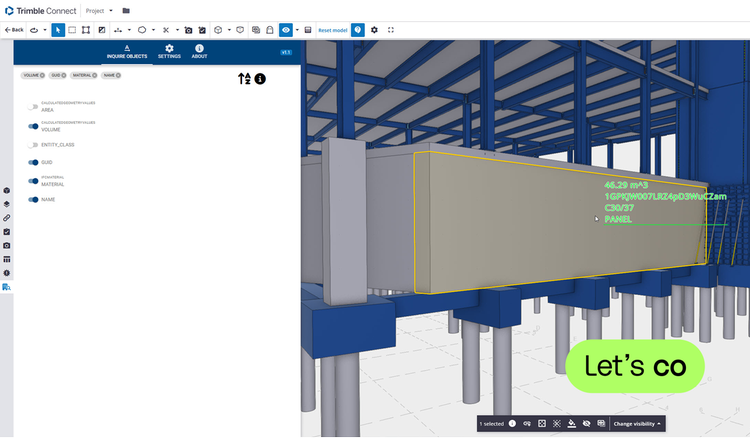
Task: Click the sort A-Z icon
Action: coord(244,79)
